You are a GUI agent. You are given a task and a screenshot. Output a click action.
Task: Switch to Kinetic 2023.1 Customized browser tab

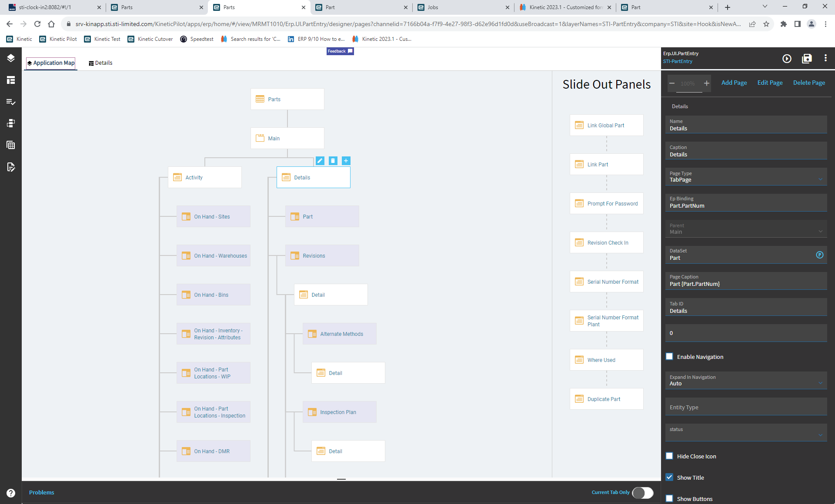coord(565,7)
